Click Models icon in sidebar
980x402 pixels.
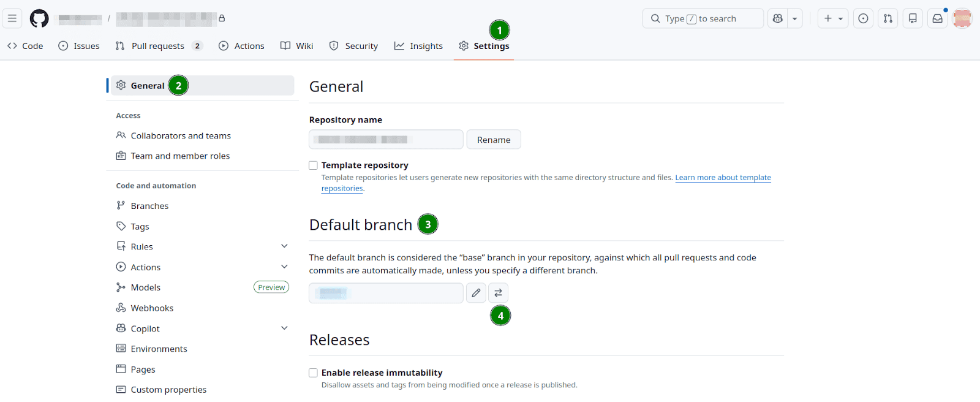point(121,287)
